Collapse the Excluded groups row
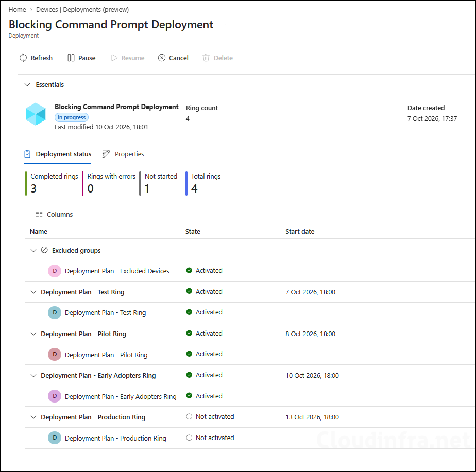The image size is (476, 472). coord(33,250)
